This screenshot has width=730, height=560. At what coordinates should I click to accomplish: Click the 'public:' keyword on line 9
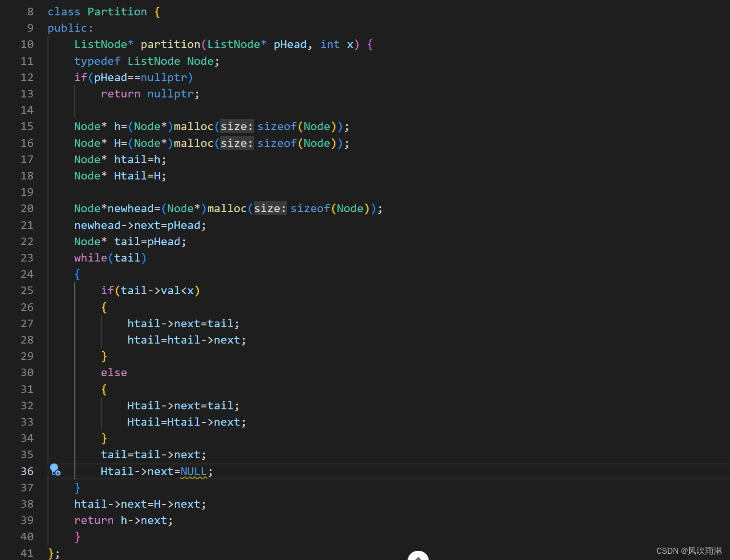coord(70,28)
